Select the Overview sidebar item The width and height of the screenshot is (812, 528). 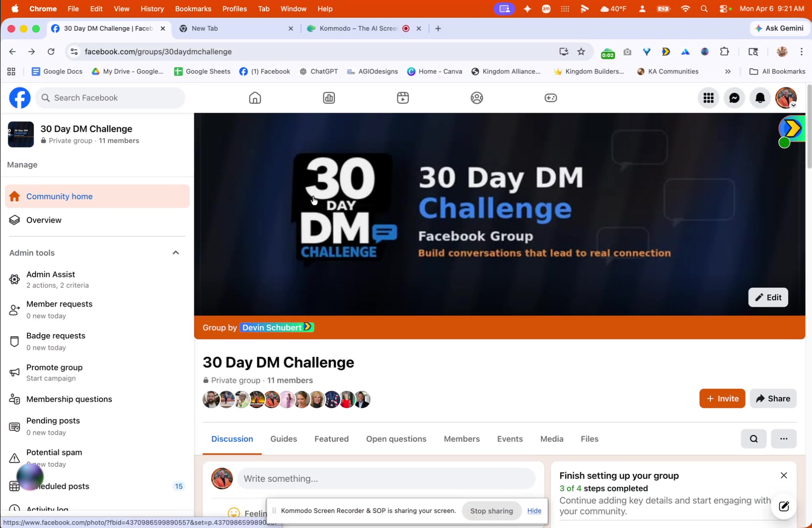coord(97,220)
